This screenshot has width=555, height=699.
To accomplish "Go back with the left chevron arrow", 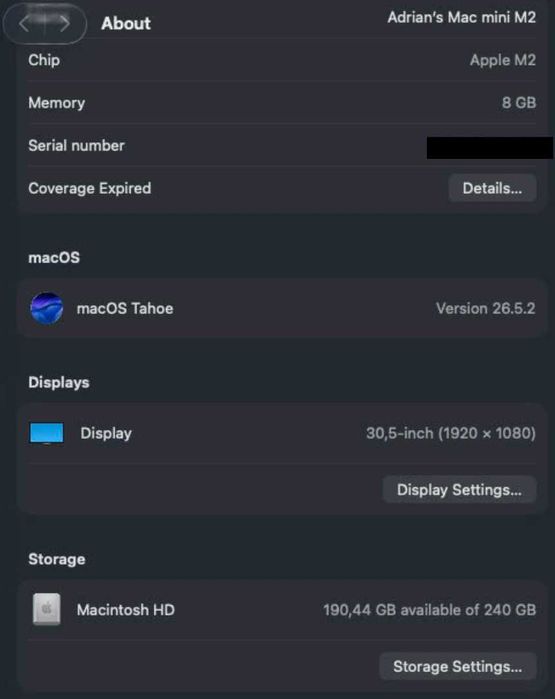I will click(25, 24).
